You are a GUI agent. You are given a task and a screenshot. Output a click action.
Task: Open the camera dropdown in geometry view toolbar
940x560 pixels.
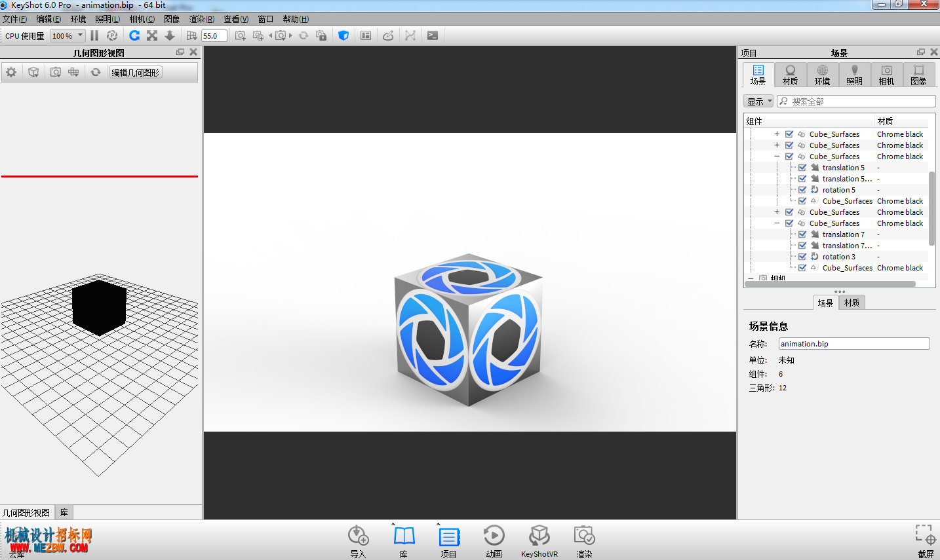(x=55, y=72)
